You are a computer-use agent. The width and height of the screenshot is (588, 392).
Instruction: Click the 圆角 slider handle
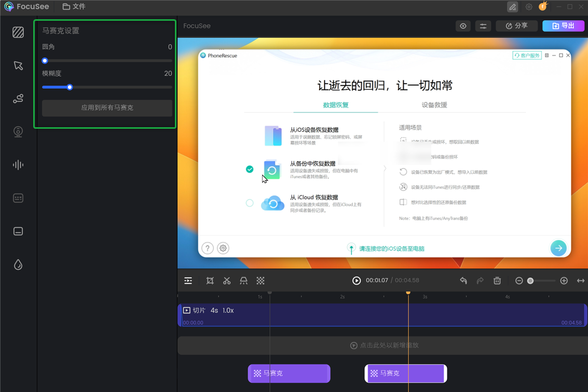45,61
